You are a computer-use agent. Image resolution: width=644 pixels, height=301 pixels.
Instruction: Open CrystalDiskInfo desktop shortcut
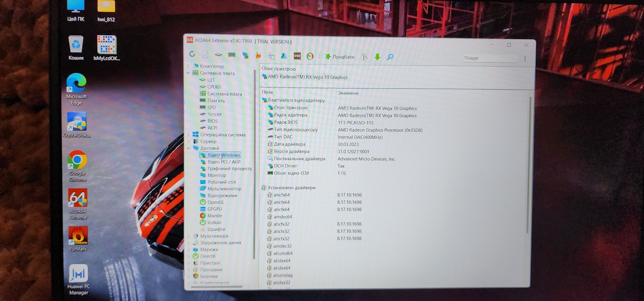coord(77,125)
